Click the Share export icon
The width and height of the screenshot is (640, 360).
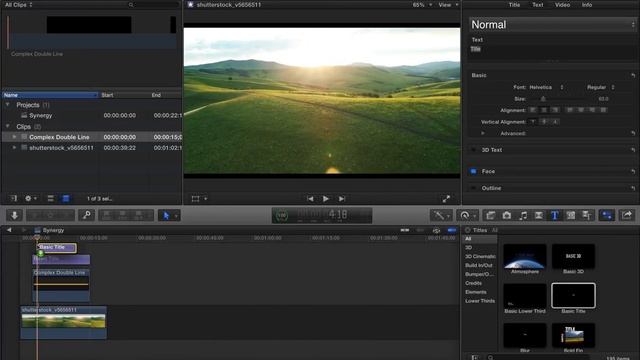[627, 215]
